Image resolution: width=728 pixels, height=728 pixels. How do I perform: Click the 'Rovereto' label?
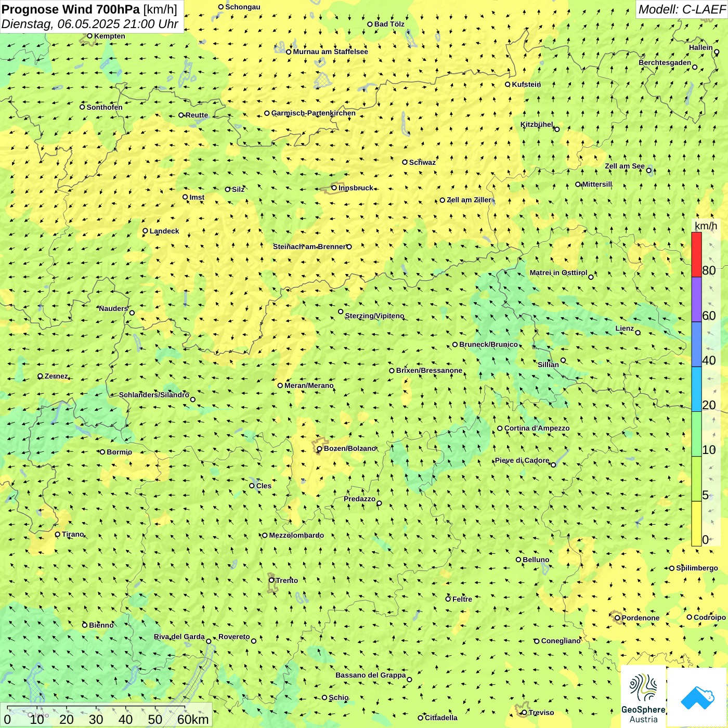pyautogui.click(x=234, y=636)
